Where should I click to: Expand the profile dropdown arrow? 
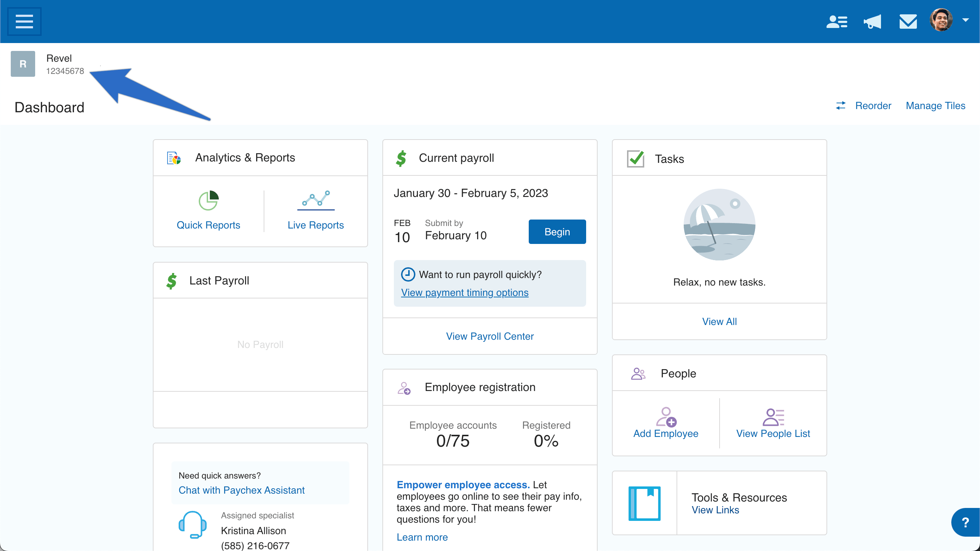tap(965, 20)
